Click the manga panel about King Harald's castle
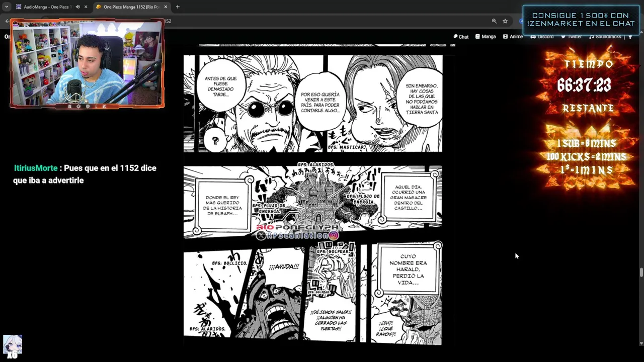644x362 pixels. click(x=312, y=201)
